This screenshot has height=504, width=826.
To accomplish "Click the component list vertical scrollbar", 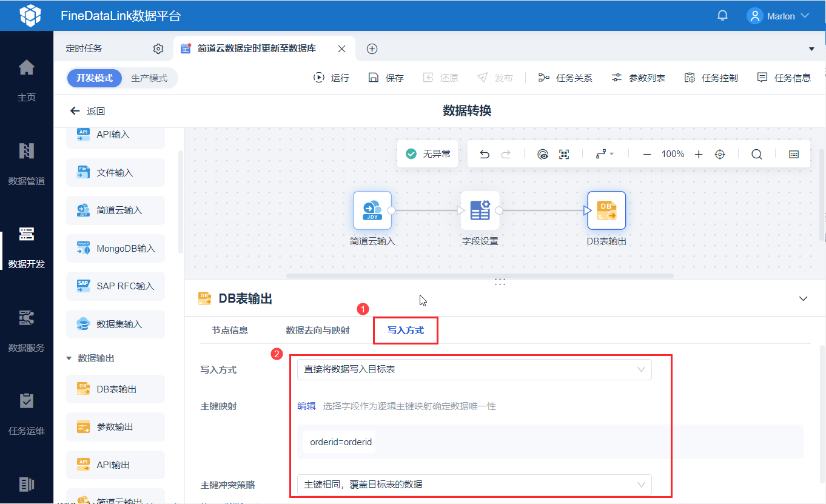I will [181, 202].
